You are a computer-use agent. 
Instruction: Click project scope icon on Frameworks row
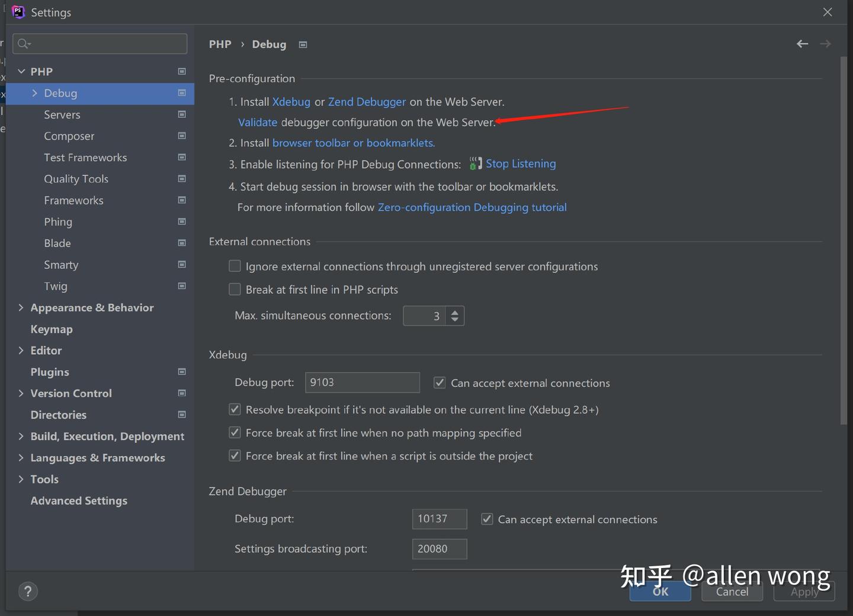tap(182, 200)
